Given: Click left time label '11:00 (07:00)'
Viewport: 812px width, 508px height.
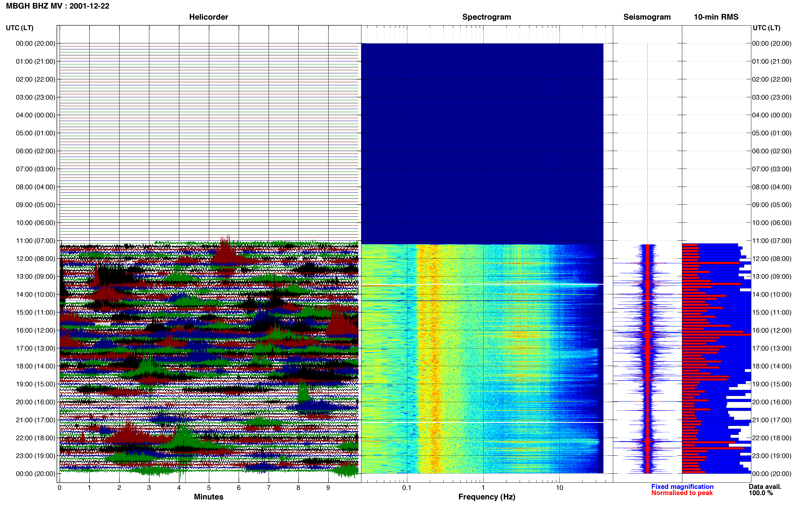Looking at the screenshot, I should click(36, 241).
